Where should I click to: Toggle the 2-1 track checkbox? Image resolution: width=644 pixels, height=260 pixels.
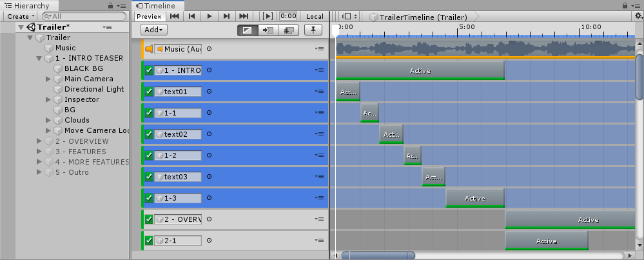pyautogui.click(x=149, y=241)
